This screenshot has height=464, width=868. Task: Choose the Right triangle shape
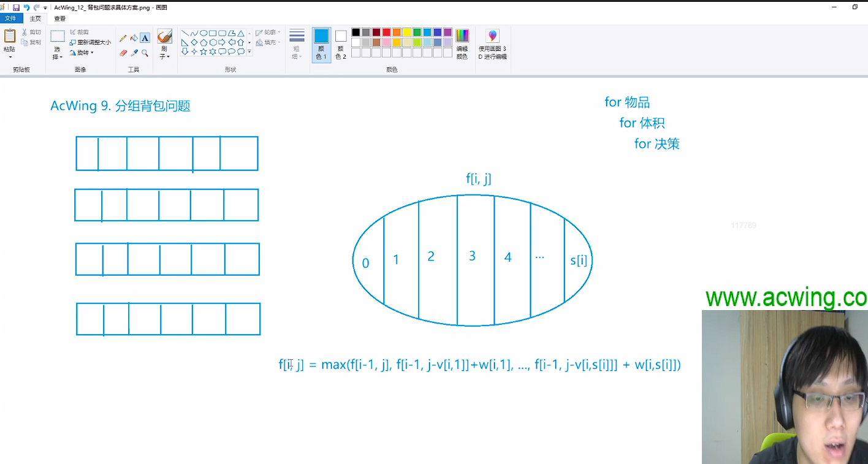click(185, 42)
